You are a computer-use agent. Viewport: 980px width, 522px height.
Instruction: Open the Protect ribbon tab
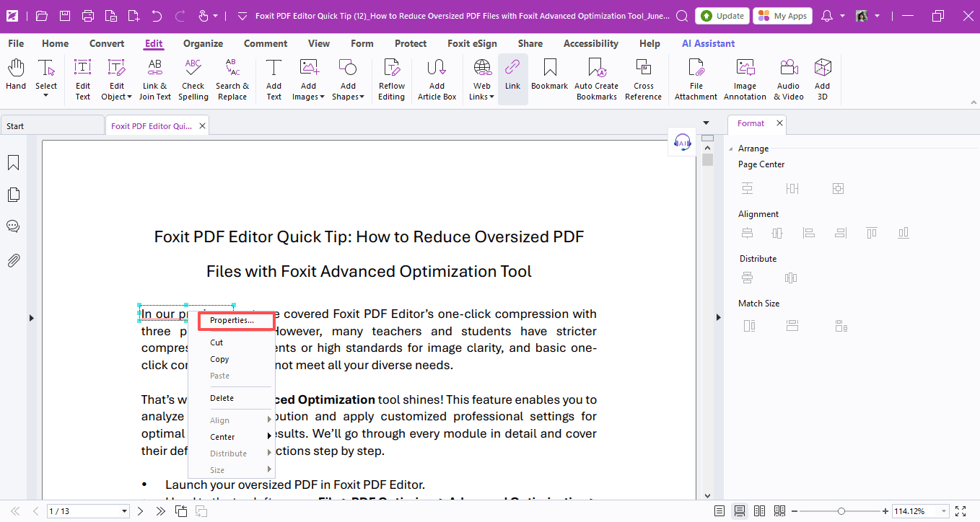[411, 43]
